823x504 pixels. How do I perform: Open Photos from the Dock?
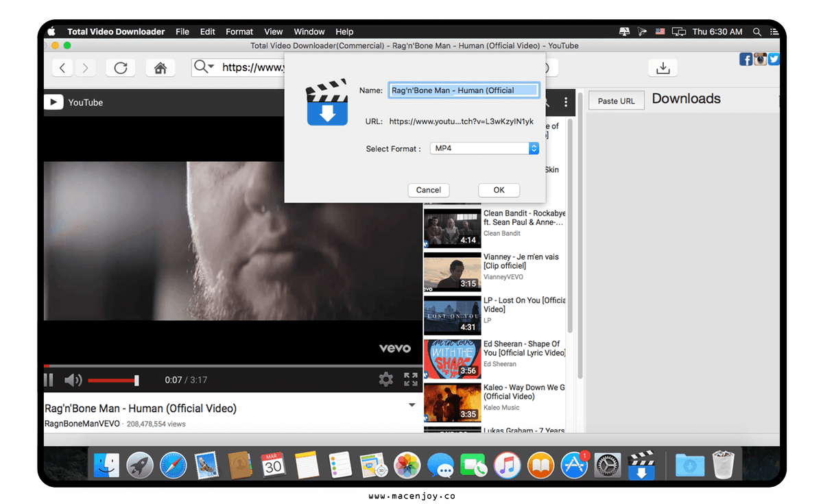click(407, 465)
